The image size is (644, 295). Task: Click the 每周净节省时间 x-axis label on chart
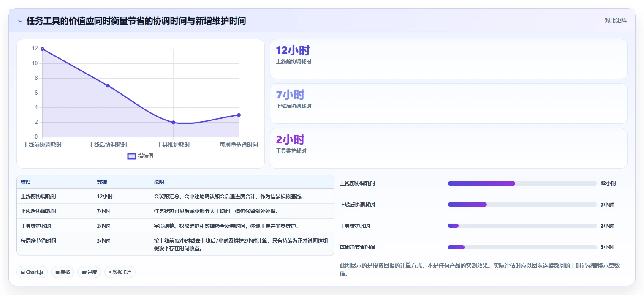(x=239, y=145)
